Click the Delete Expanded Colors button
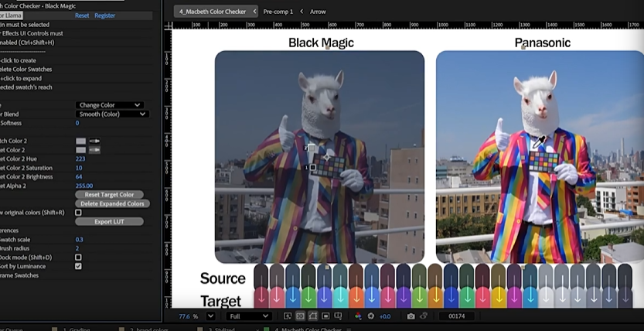 tap(112, 203)
